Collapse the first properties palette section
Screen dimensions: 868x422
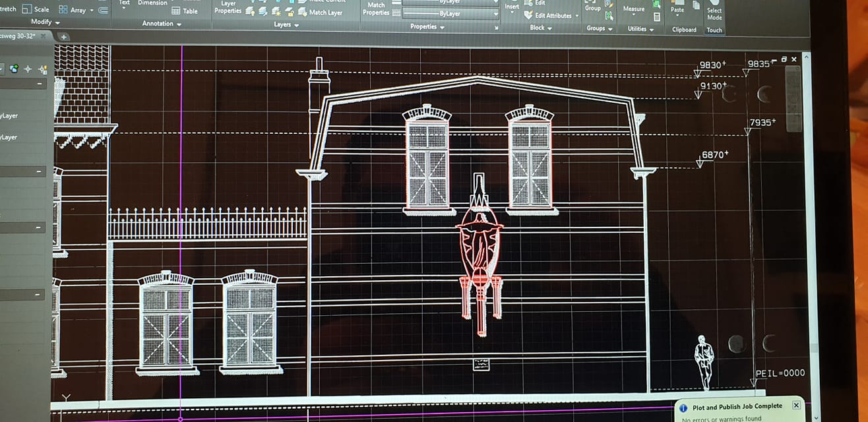(39, 84)
